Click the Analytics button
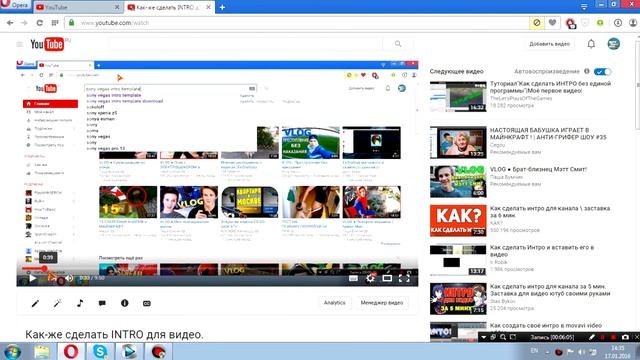Screen dimensions: 640x360 pos(334,303)
